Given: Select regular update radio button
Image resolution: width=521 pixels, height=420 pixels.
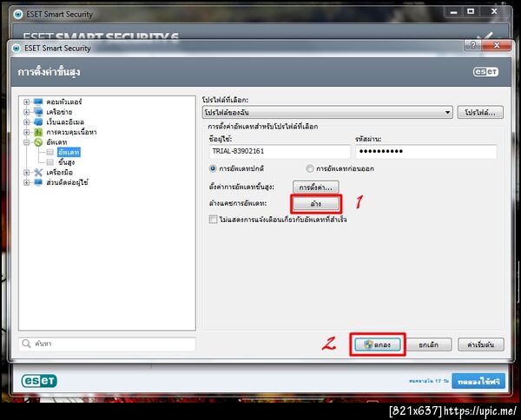Looking at the screenshot, I should click(213, 168).
